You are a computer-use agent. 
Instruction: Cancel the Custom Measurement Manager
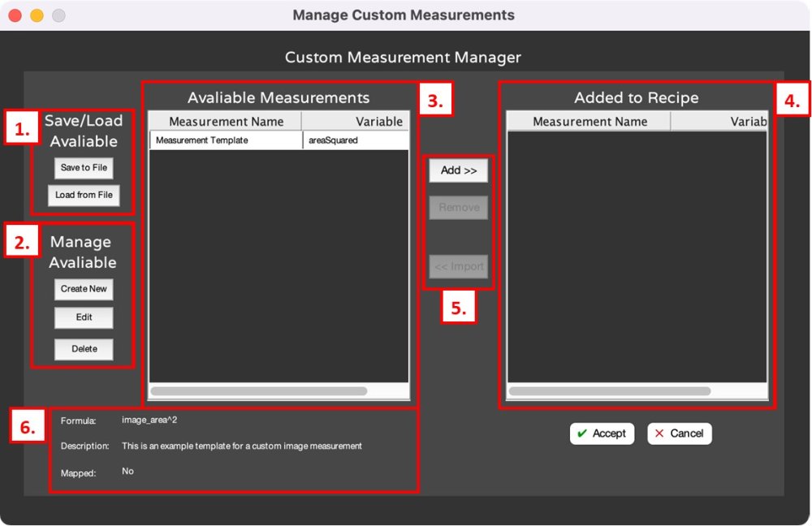coord(679,433)
